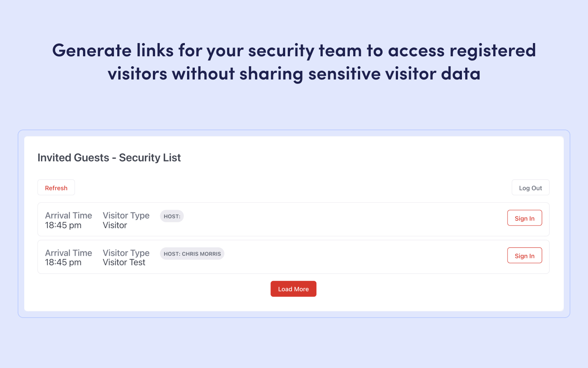This screenshot has width=588, height=368.
Task: Log Out of the security list
Action: [530, 187]
